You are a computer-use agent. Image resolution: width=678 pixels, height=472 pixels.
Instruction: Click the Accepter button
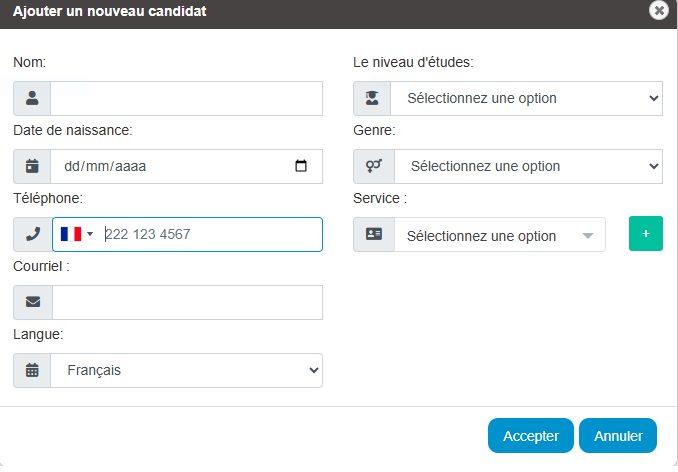point(531,435)
